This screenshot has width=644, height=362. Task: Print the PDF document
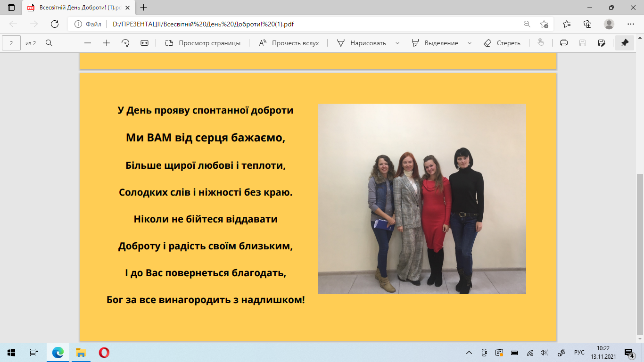(564, 43)
